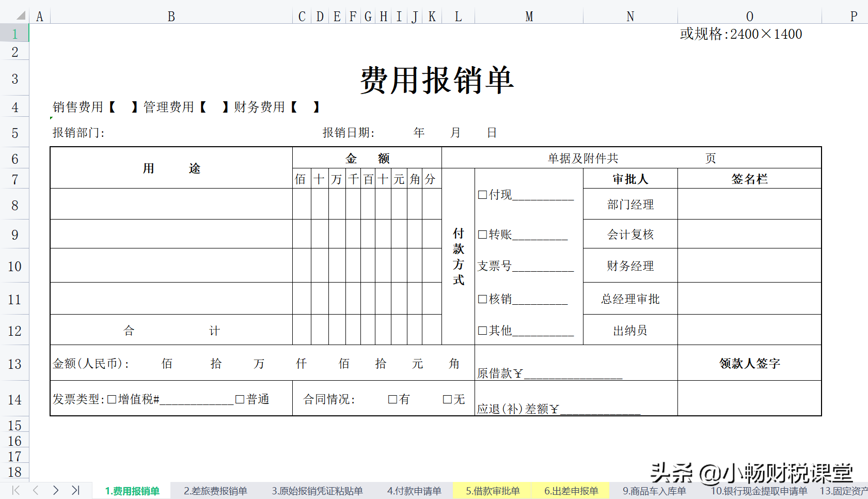Switch to the 2.差旅费报销单 sheet tab
This screenshot has width=868, height=499.
pos(216,491)
